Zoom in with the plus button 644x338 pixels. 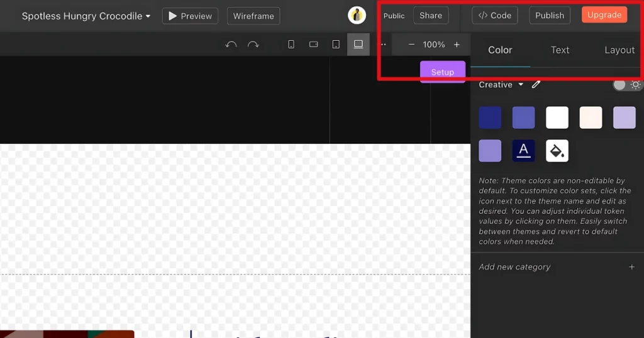point(457,45)
